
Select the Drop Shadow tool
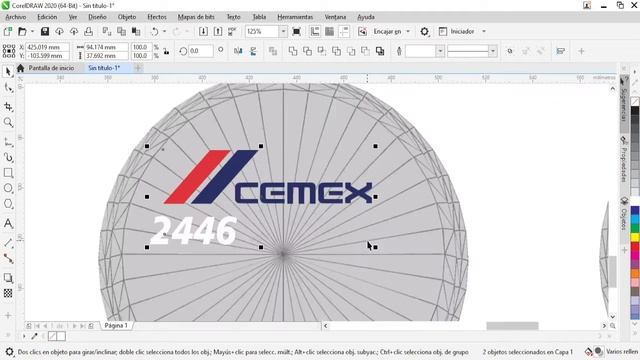(8, 278)
